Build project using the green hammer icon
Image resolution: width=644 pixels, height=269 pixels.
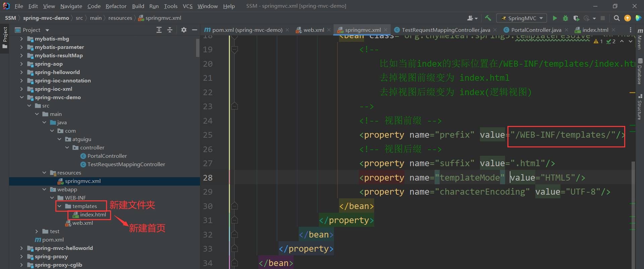tap(488, 18)
